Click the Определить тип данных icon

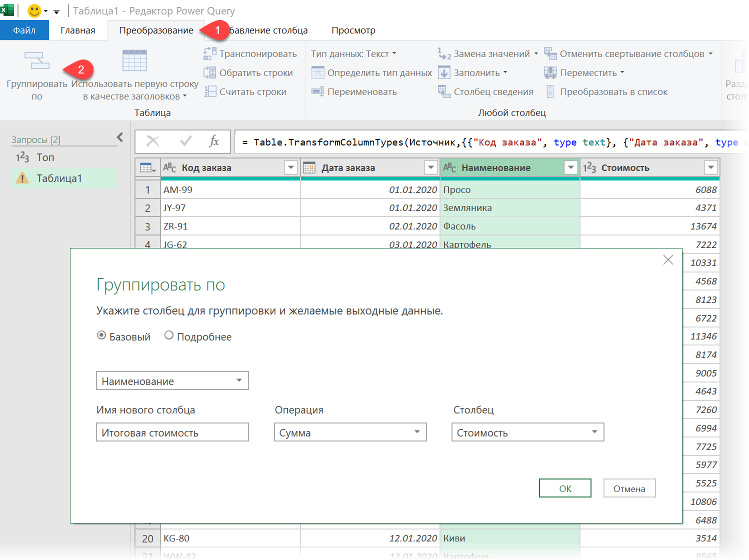(318, 72)
